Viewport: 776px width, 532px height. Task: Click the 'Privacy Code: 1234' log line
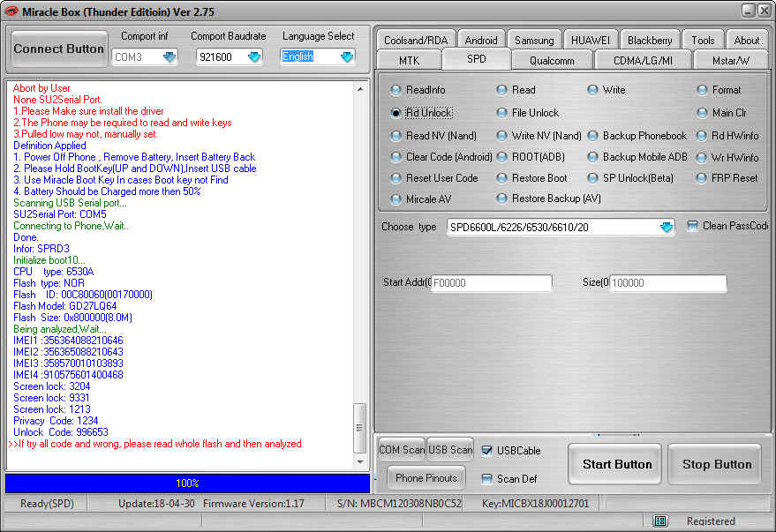click(x=56, y=421)
